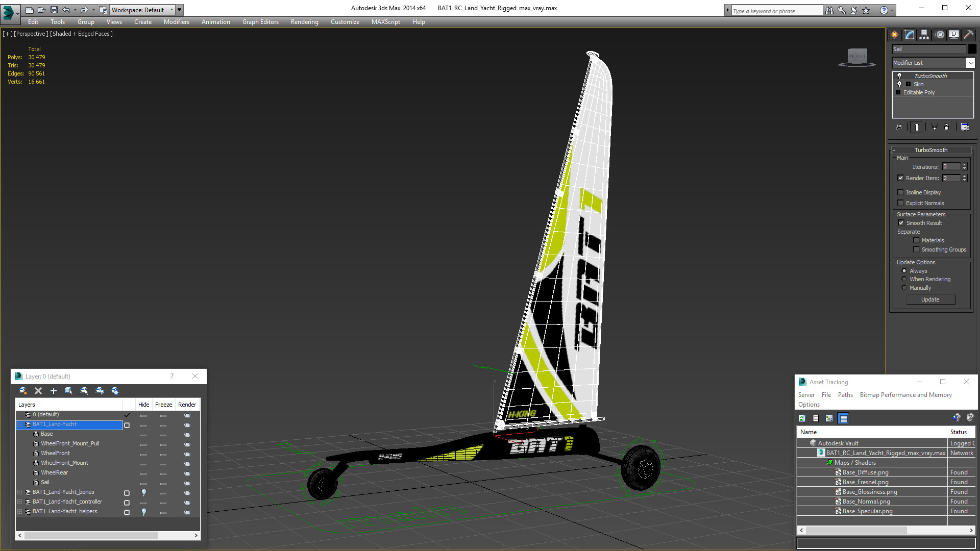Screen dimensions: 980x551
Task: Click Freeze/Unfreeze All Layers icon
Action: 115,391
